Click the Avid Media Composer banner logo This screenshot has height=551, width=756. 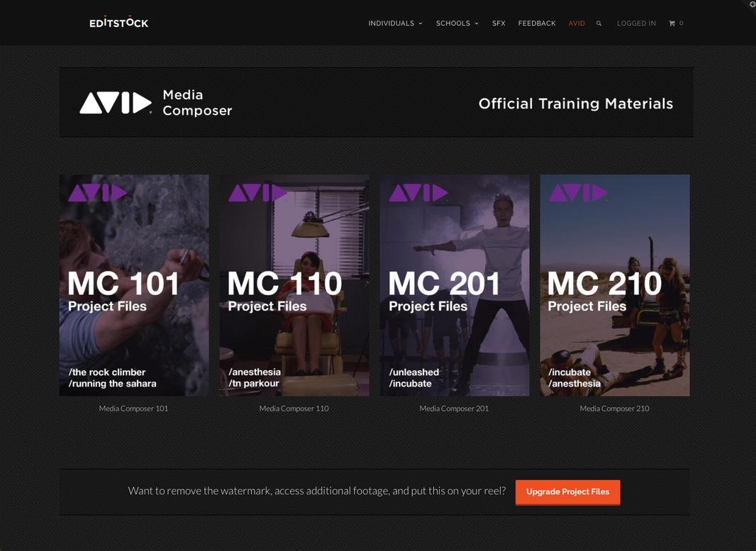(156, 103)
